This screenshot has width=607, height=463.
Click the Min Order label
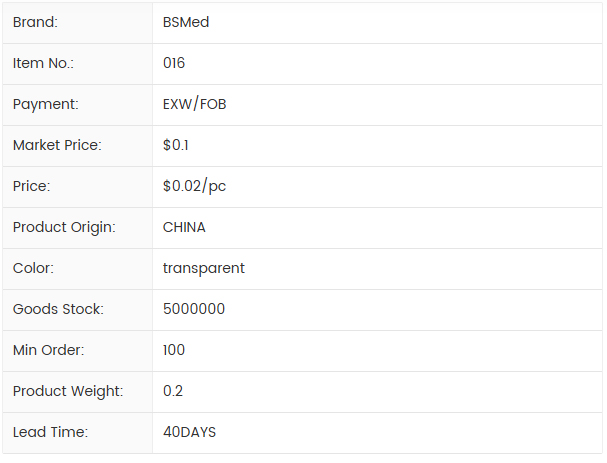click(48, 350)
